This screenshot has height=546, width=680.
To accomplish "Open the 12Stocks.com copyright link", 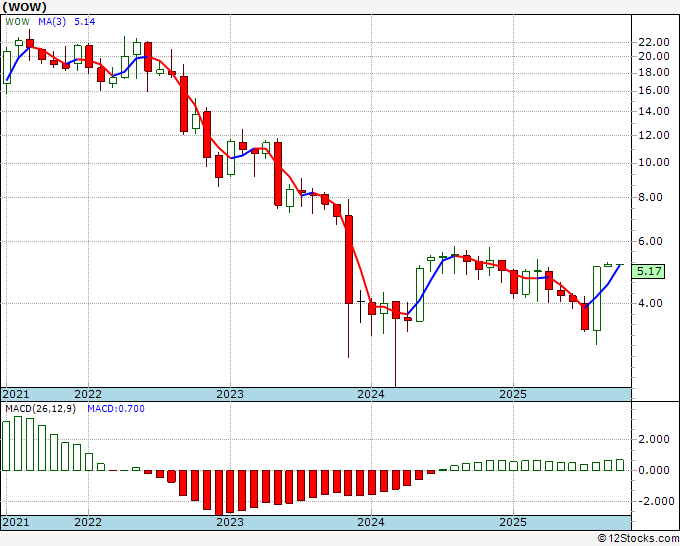I will [x=638, y=539].
